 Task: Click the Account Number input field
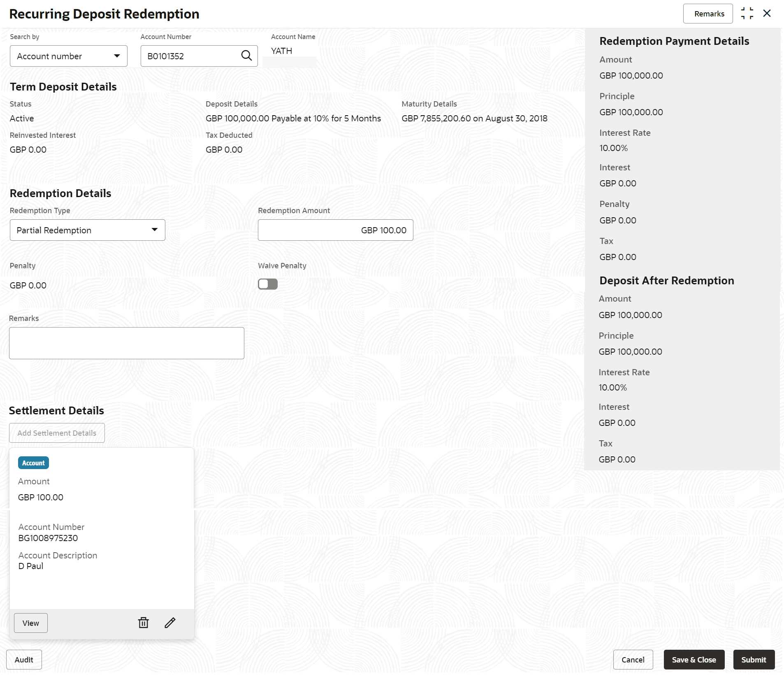coord(189,56)
